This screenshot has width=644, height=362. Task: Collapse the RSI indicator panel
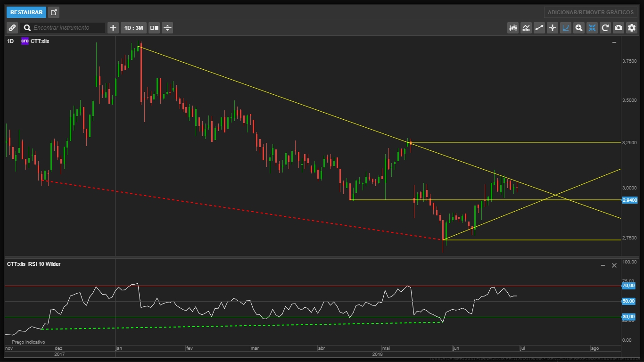click(603, 265)
